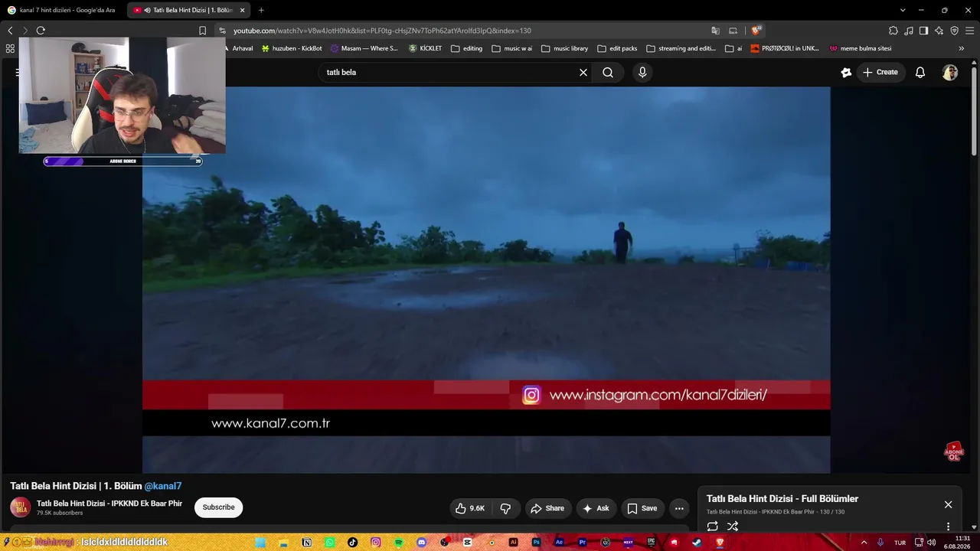Like the video with 9.6K likes
The height and width of the screenshot is (551, 980).
tap(470, 508)
